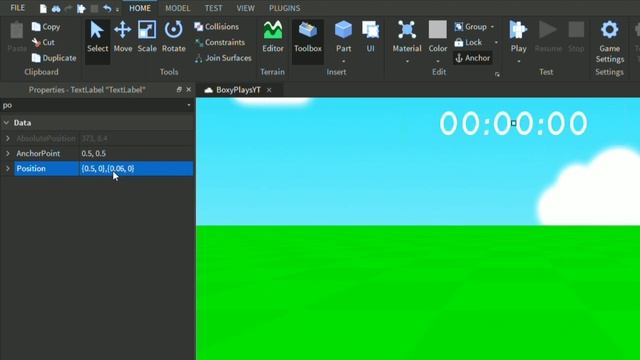Image resolution: width=640 pixels, height=360 pixels.
Task: Open the Terrain Editor
Action: pos(273,38)
